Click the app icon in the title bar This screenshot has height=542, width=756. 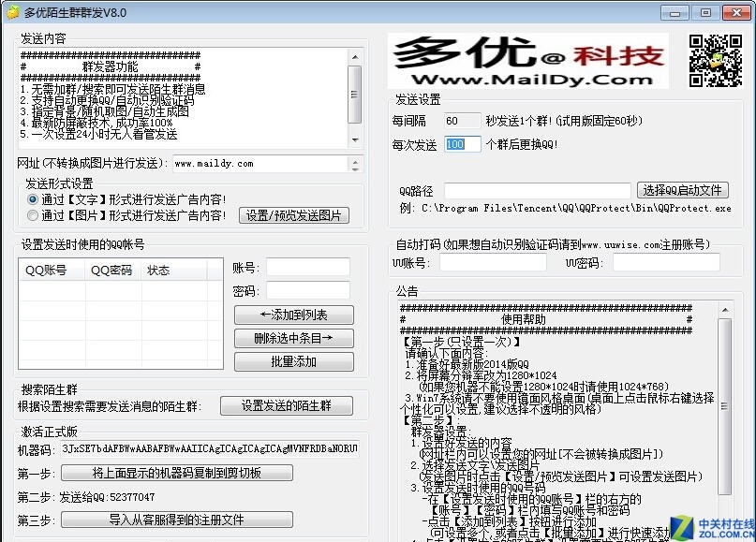pyautogui.click(x=13, y=12)
